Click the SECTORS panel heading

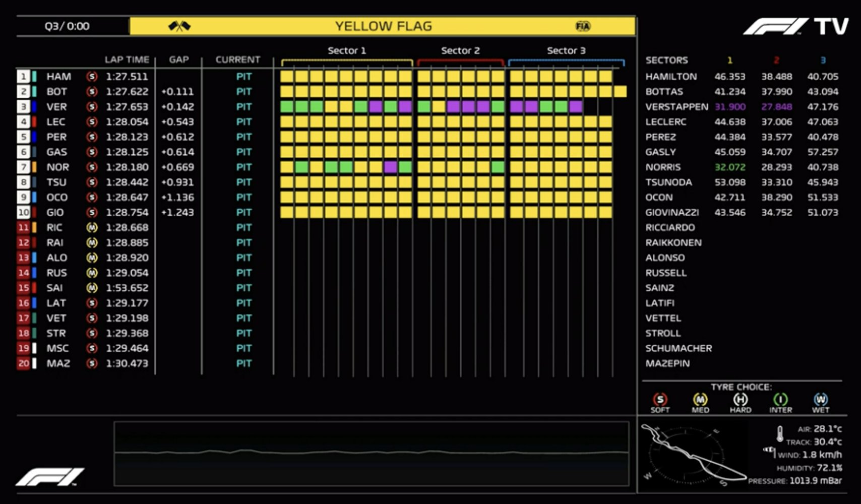(x=666, y=60)
